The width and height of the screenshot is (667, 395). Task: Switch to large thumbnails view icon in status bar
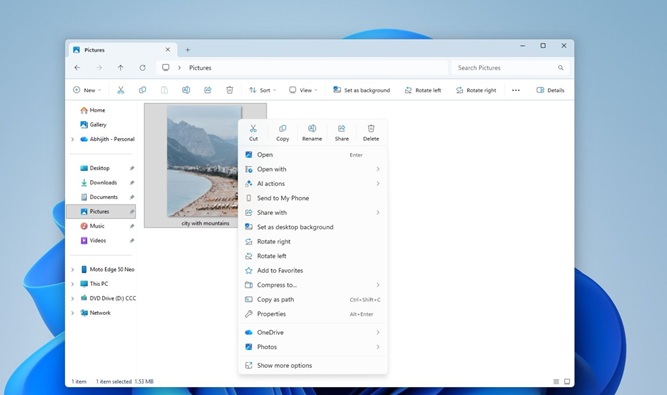coord(567,381)
